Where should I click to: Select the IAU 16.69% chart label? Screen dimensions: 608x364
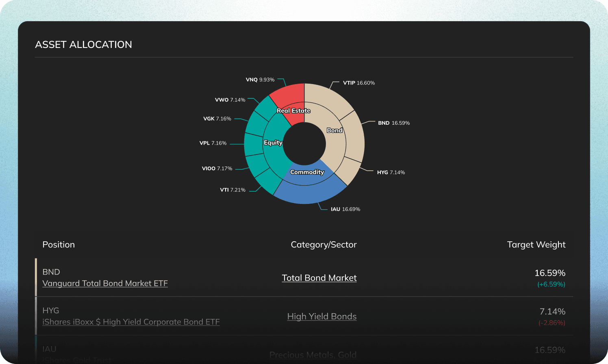(345, 209)
